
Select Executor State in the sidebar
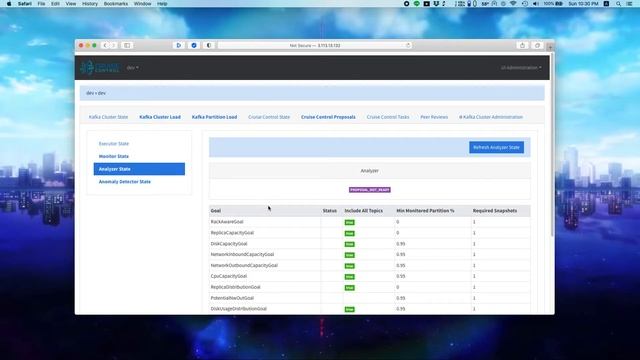[x=114, y=144]
